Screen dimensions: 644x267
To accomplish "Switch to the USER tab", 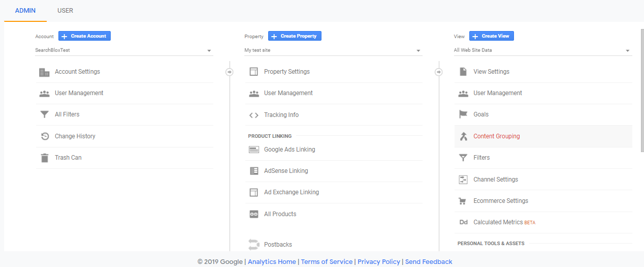I will [x=66, y=11].
